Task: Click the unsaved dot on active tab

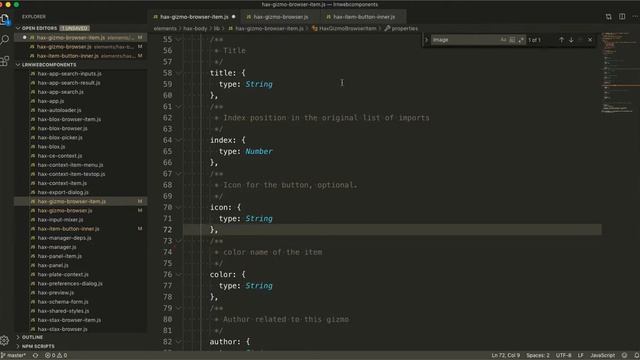Action: pos(234,17)
